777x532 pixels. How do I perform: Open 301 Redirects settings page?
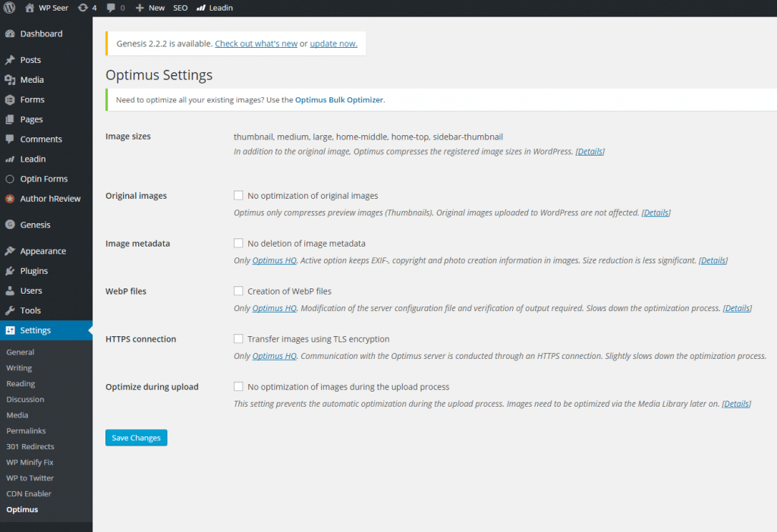coord(30,447)
